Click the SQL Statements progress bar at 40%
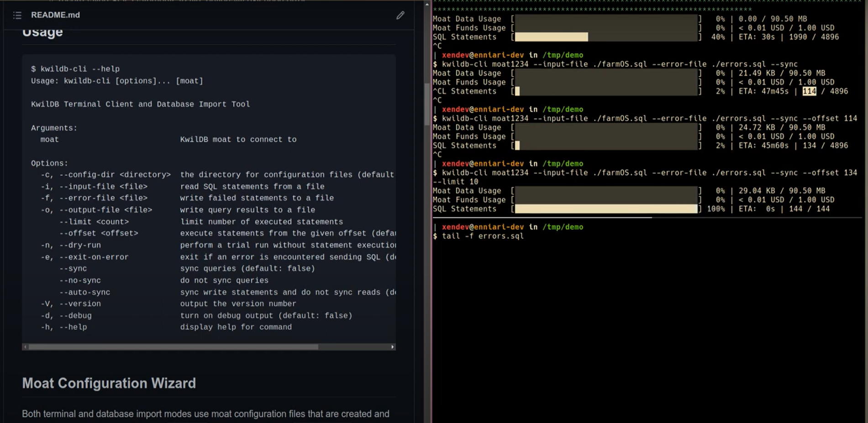 (x=606, y=37)
